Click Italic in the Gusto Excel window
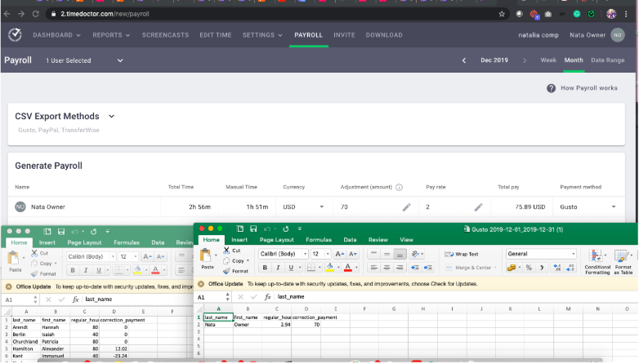 coord(278,268)
